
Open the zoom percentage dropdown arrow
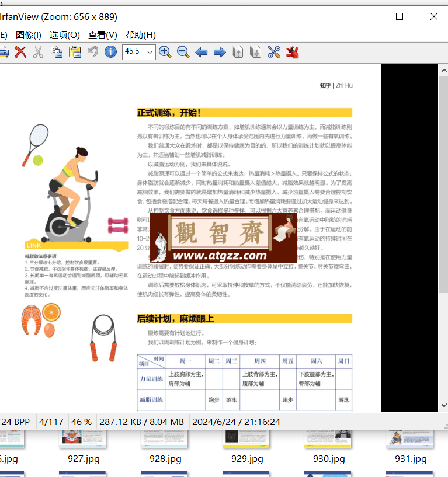(x=150, y=52)
